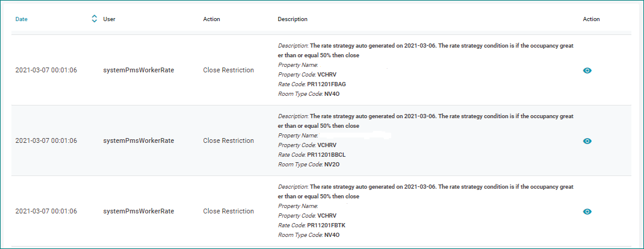Select the PR11201BBCL rate code text
Image resolution: width=644 pixels, height=249 pixels.
pos(326,155)
